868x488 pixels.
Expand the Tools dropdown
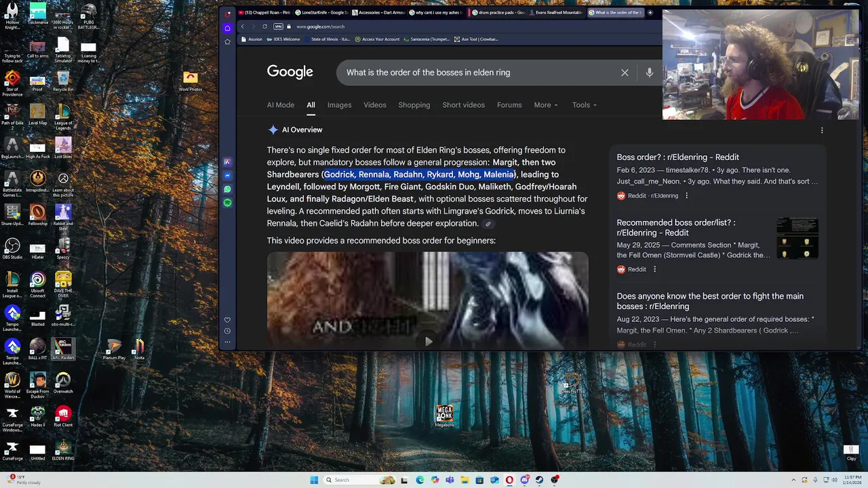[585, 105]
